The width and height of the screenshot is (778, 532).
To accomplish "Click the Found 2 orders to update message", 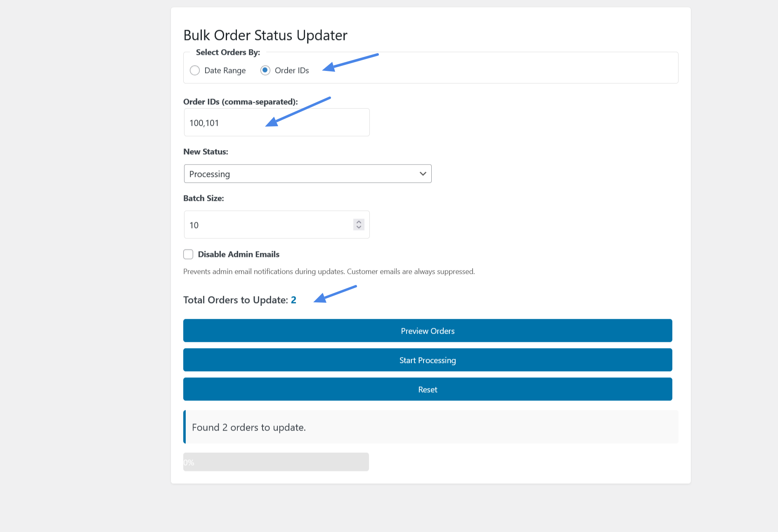I will [248, 427].
